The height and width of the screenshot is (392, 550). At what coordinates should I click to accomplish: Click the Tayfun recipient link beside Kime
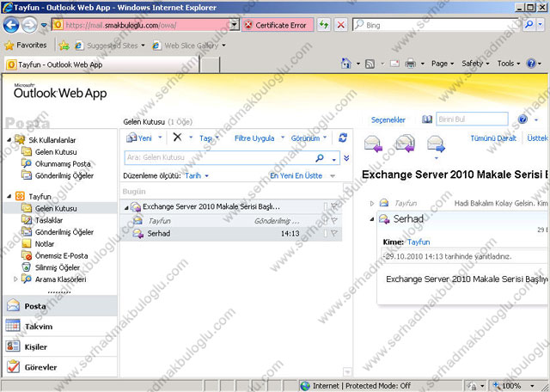coord(419,242)
